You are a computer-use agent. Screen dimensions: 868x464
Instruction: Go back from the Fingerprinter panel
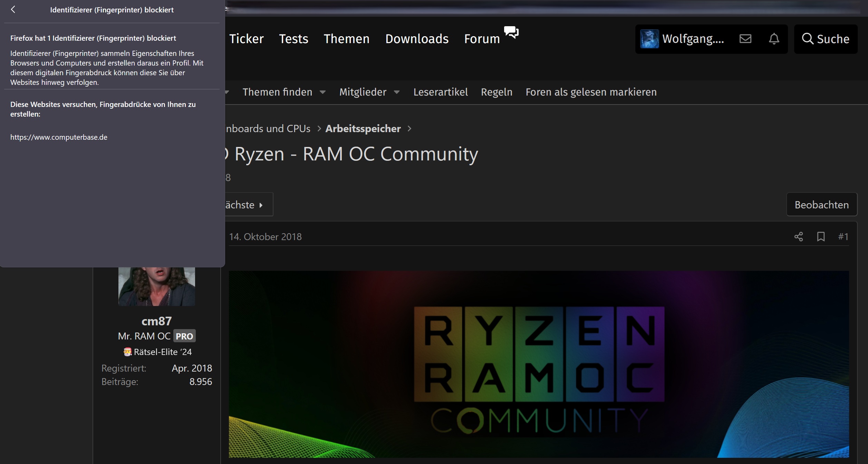coord(13,10)
